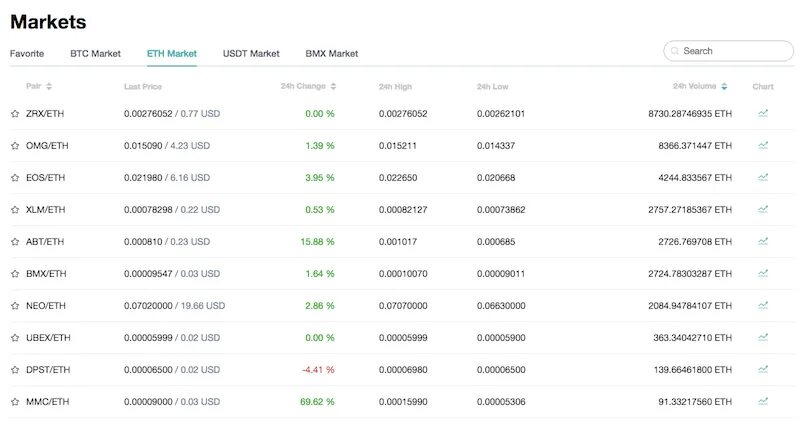Screen dimensions: 800x422
Task: Click the 15.88 % change value
Action: point(317,242)
